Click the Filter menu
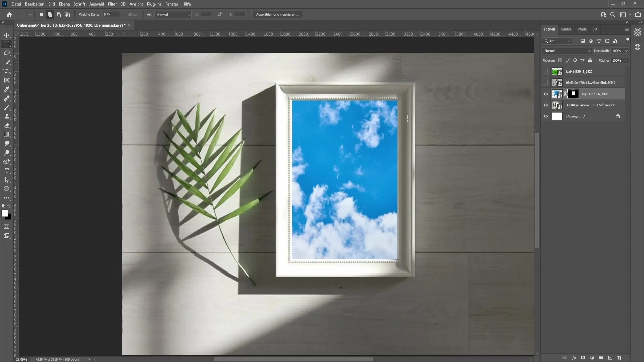Screen dimensions: 644x362 pyautogui.click(x=112, y=4)
